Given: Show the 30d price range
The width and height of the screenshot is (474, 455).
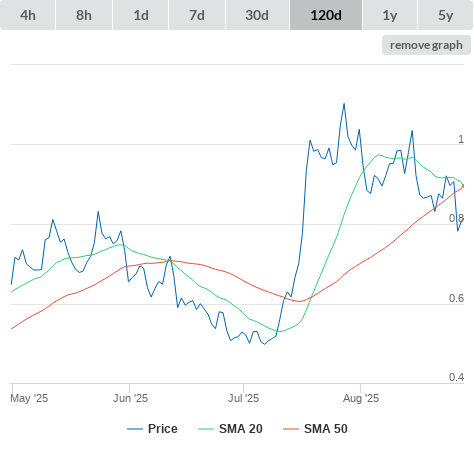Looking at the screenshot, I should pyautogui.click(x=257, y=15).
